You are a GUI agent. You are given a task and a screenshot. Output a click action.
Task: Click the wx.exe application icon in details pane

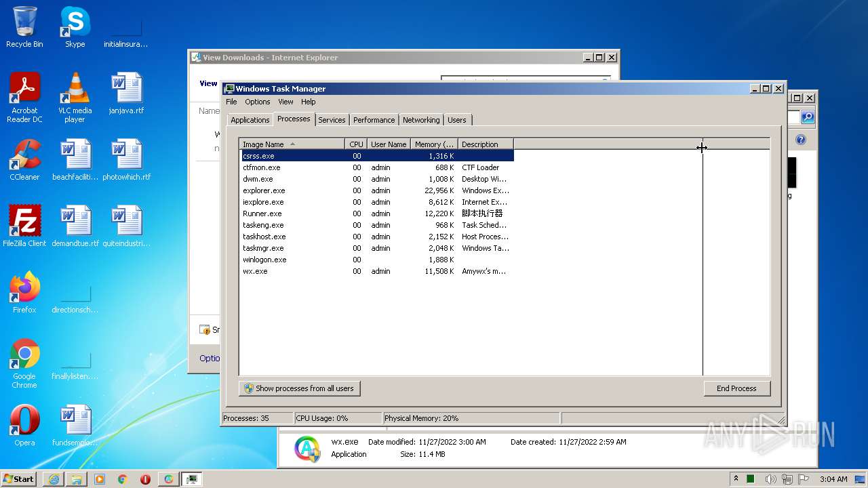tap(307, 449)
